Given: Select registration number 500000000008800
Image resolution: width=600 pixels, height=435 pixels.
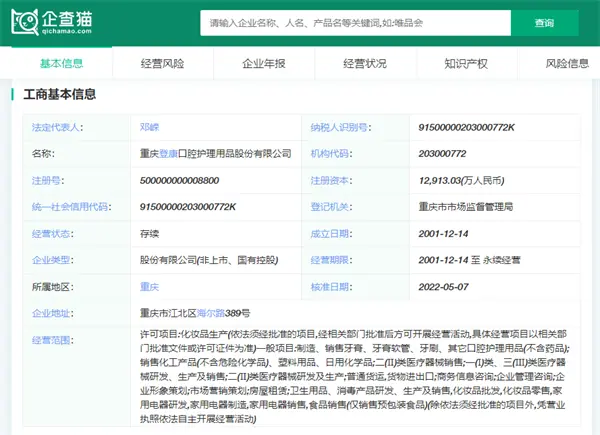Looking at the screenshot, I should [179, 180].
